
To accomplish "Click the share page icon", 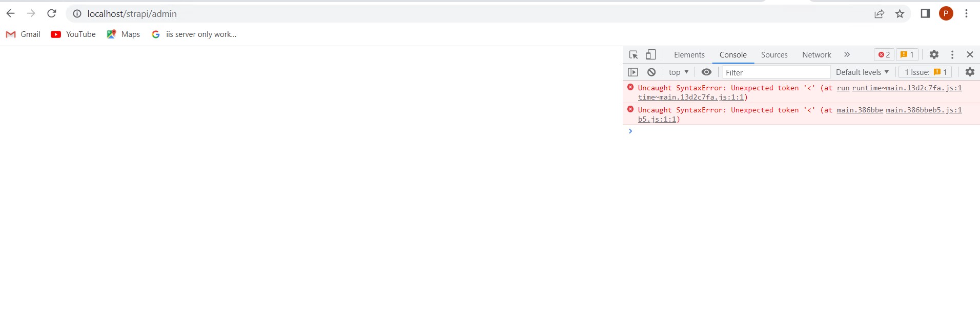I will coord(879,14).
